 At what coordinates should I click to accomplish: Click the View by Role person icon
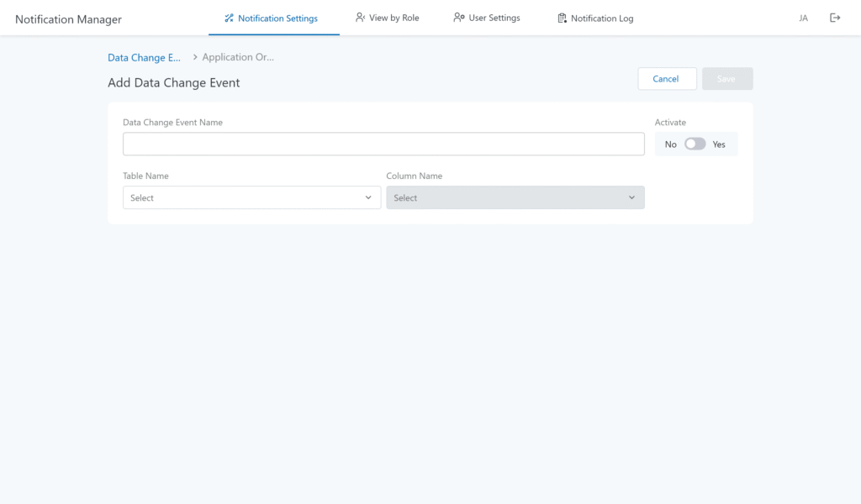pos(360,18)
